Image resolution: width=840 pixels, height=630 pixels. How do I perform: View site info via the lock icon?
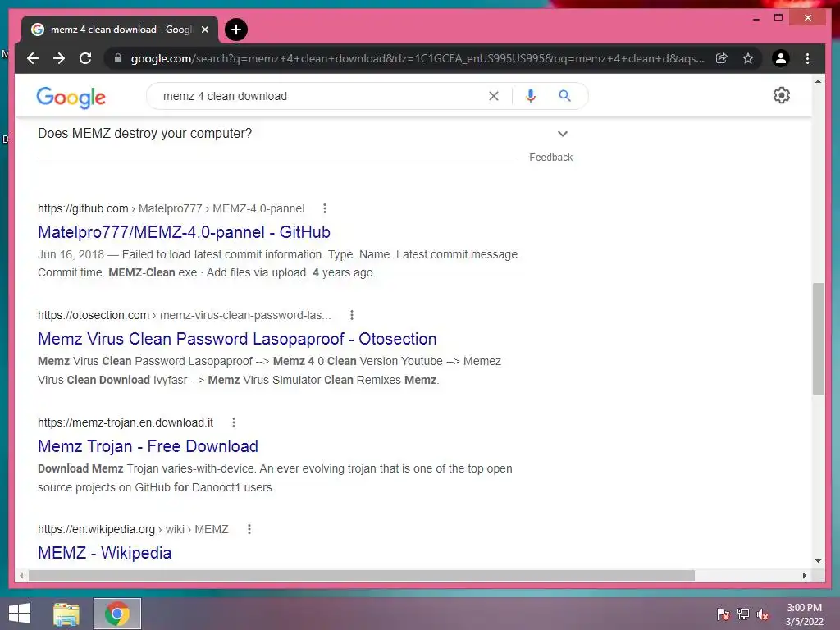point(118,58)
